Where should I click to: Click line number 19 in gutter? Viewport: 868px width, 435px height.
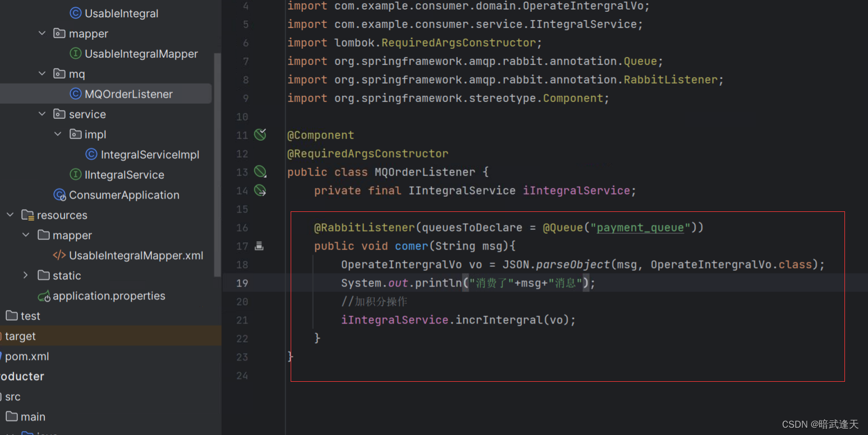pyautogui.click(x=242, y=283)
